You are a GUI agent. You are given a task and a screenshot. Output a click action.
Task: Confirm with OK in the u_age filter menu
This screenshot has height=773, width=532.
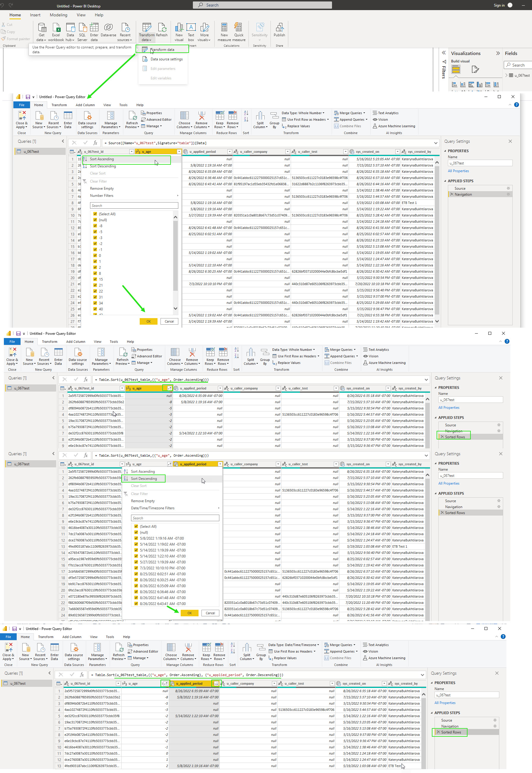point(149,321)
